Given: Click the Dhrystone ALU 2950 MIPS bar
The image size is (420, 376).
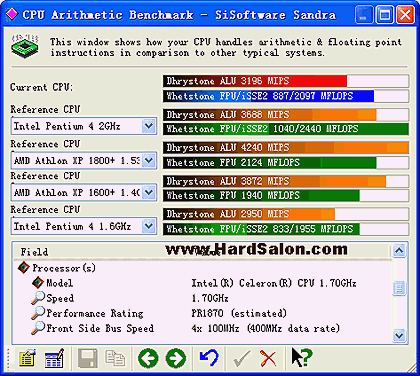Looking at the screenshot, I should coord(286,214).
